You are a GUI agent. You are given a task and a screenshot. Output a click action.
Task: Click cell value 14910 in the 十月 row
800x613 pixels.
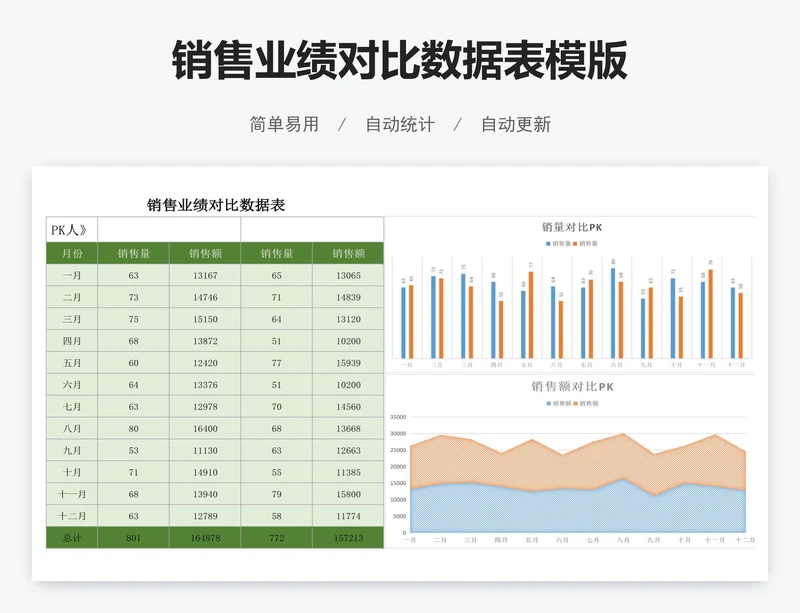click(x=205, y=473)
